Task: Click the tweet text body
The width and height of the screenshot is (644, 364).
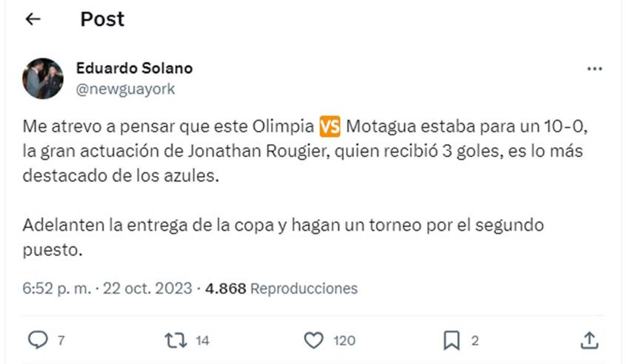Action: [210, 153]
